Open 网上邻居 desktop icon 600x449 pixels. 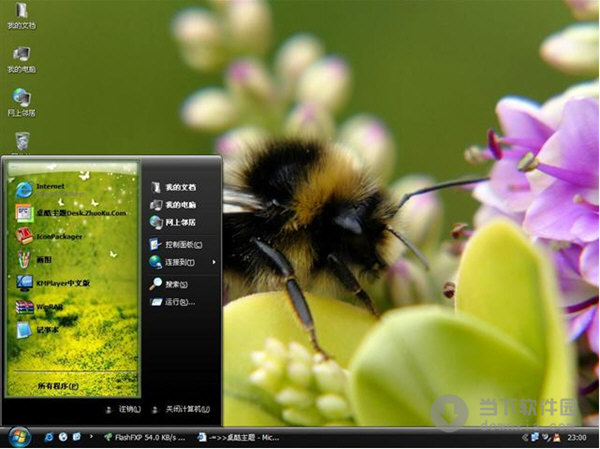click(21, 103)
